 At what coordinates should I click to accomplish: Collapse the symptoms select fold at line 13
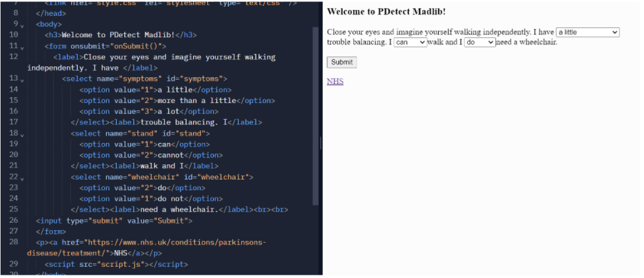(x=22, y=80)
